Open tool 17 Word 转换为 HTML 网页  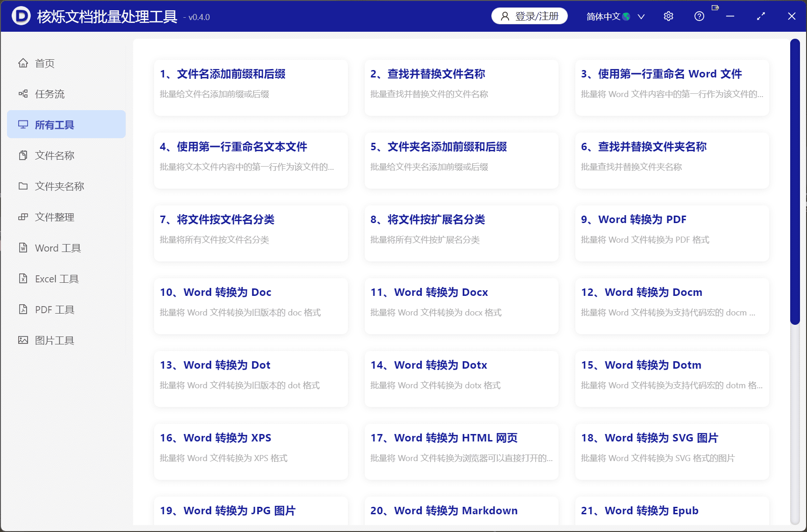[x=461, y=451]
